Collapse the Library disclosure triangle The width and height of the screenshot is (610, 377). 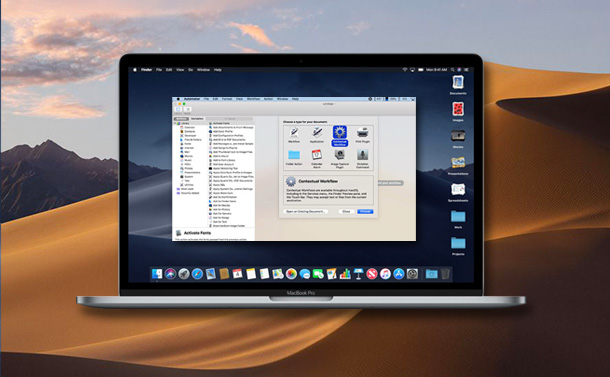pyautogui.click(x=175, y=123)
